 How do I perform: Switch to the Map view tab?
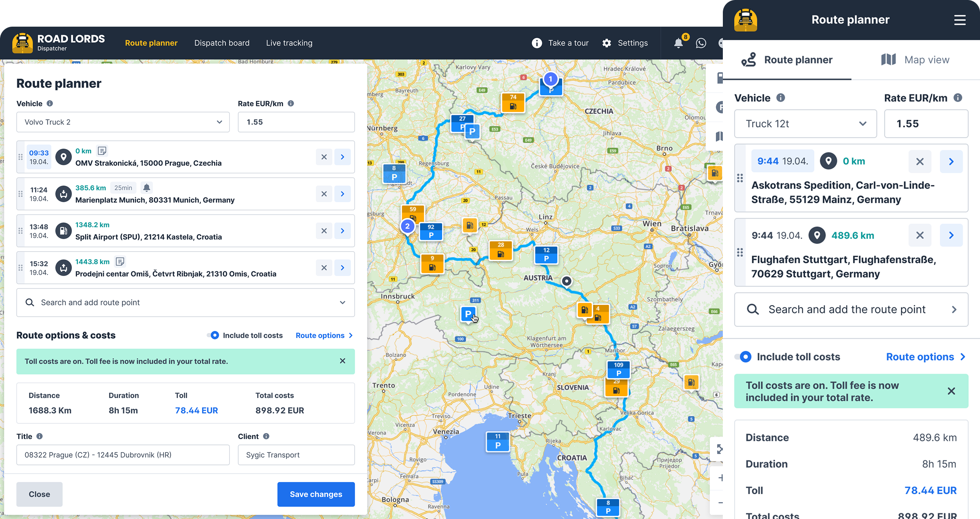(x=915, y=60)
